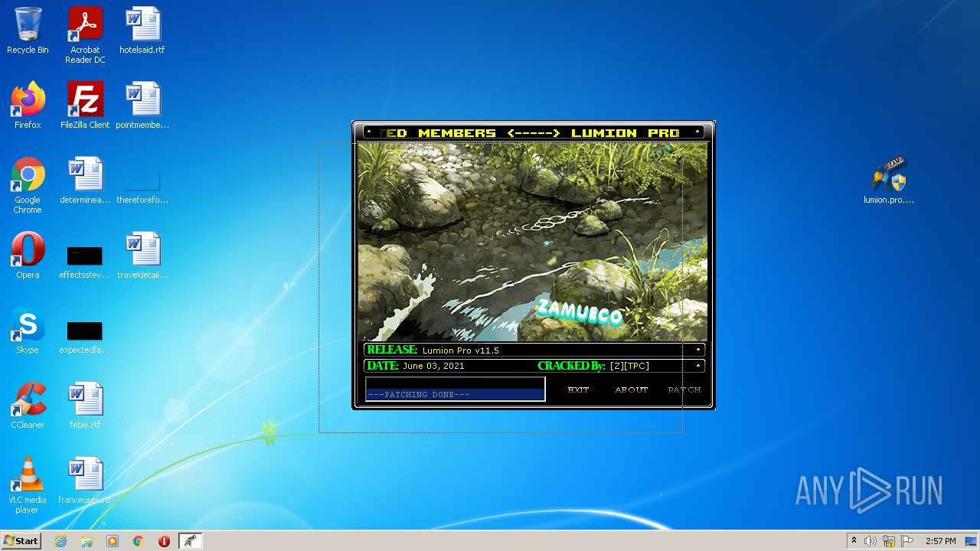Open the VLC media player shortcut
The height and width of the screenshot is (551, 980).
click(x=28, y=485)
